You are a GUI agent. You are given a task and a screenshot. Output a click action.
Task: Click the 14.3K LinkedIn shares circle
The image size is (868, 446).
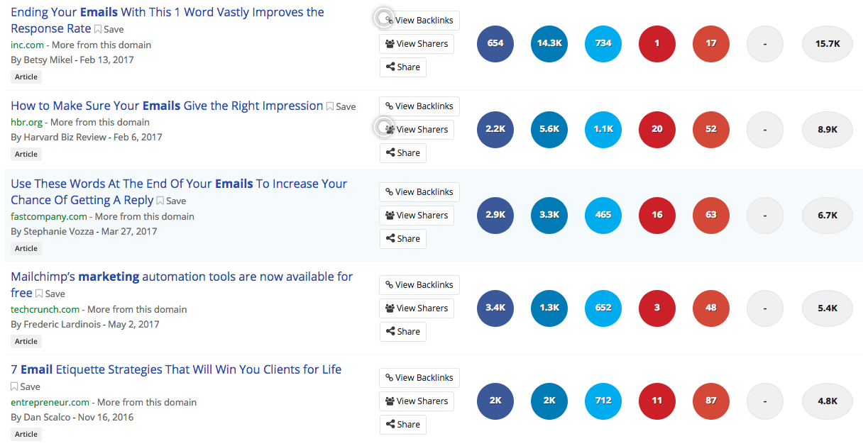click(549, 43)
